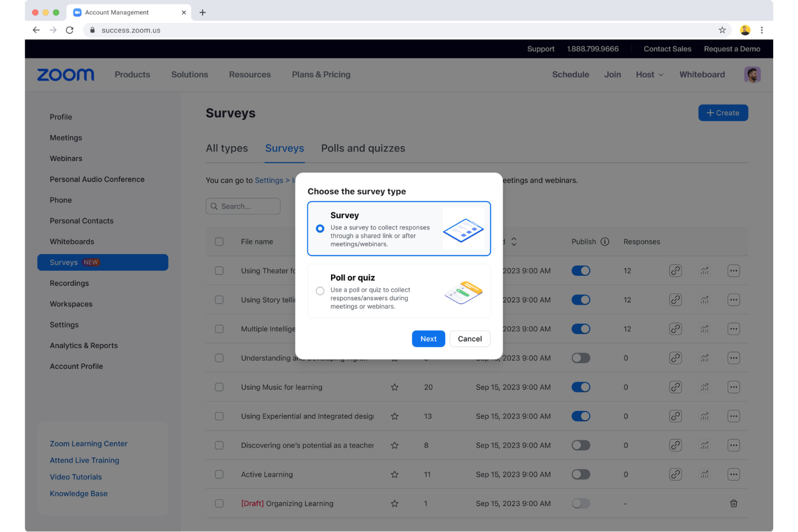Open the Knowledge Base link
This screenshot has height=532, width=798.
pos(78,493)
